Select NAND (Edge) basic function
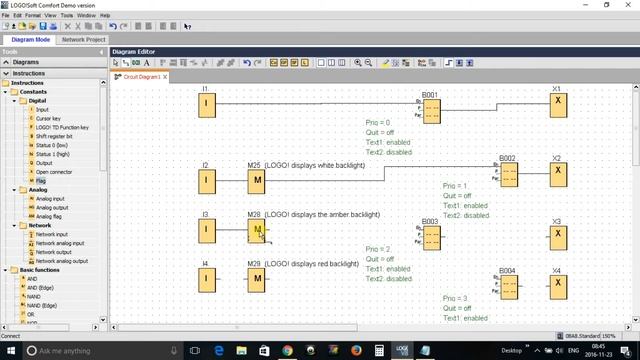Image resolution: width=640 pixels, height=360 pixels. tap(42, 306)
